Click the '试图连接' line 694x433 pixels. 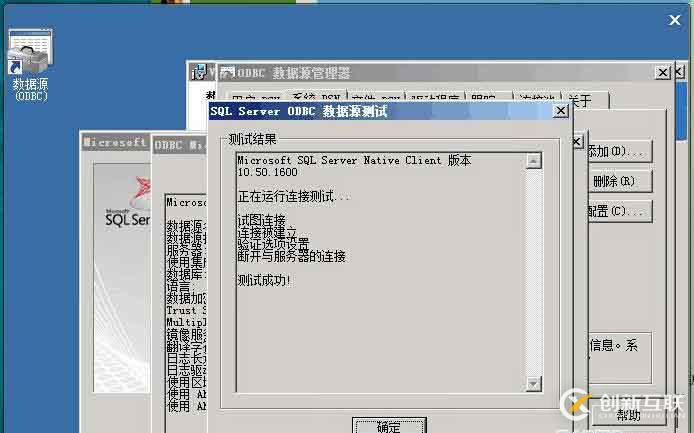[262, 220]
